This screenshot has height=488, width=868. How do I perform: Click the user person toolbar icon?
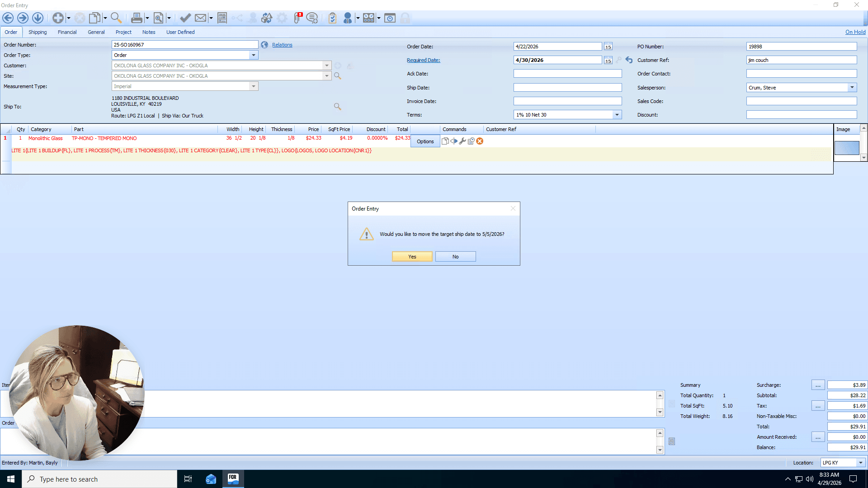click(348, 18)
